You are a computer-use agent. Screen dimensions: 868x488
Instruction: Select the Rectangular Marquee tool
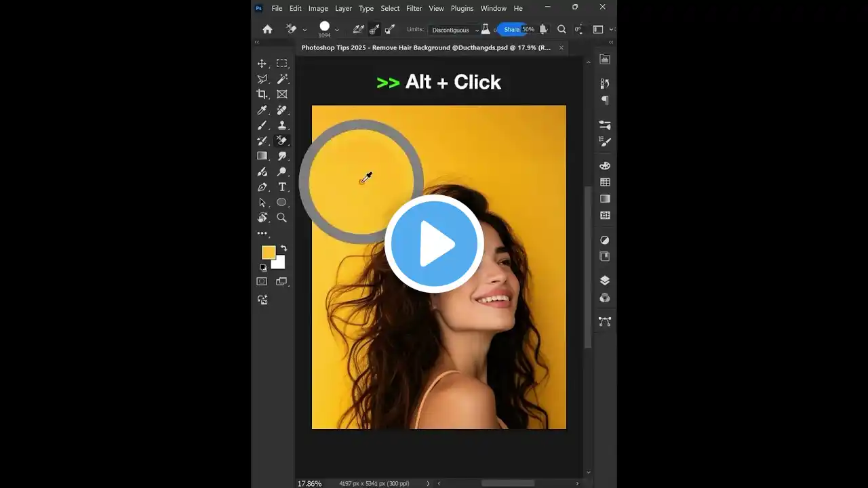tap(282, 63)
